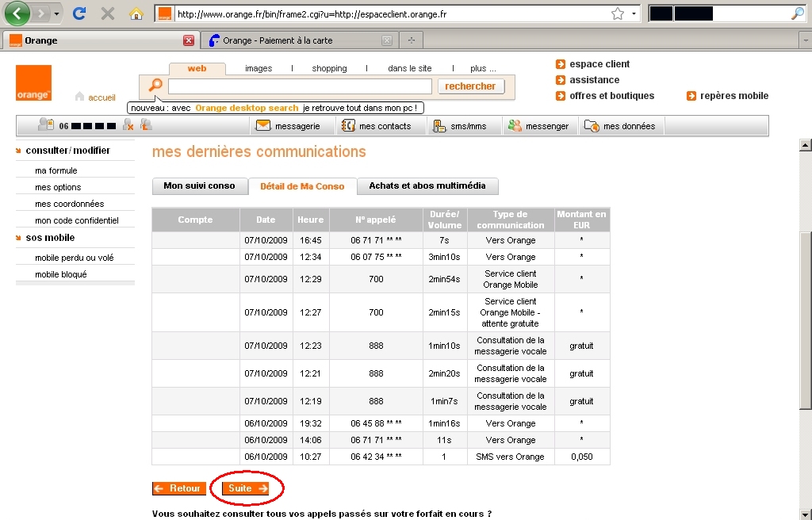The height and width of the screenshot is (520, 812).
Task: Open sms/mms phone icon
Action: click(439, 125)
